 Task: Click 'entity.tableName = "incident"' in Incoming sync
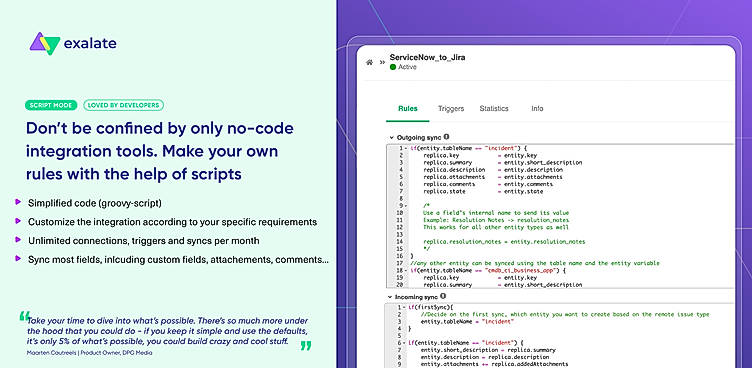coord(467,321)
